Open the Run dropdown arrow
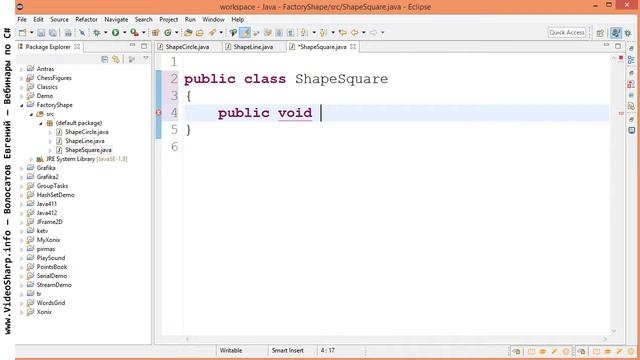 (124, 33)
